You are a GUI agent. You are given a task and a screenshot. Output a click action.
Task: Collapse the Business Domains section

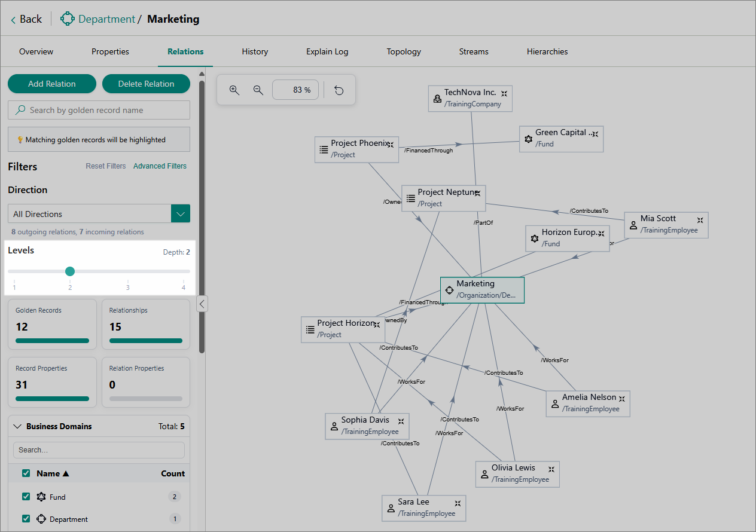click(17, 427)
